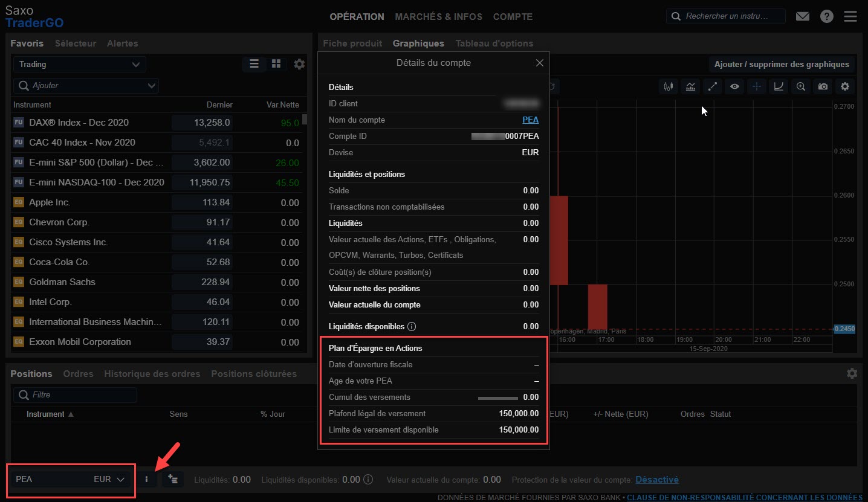Expand the Trading watchlist dropdown
Viewport: 868px width, 502px height.
pyautogui.click(x=79, y=64)
